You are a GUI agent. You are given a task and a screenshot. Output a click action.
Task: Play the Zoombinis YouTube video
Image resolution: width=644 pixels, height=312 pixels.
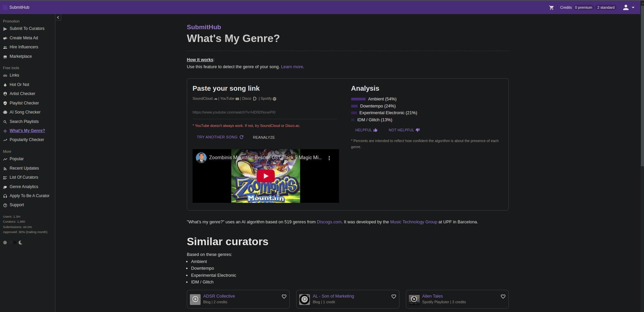pos(265,176)
